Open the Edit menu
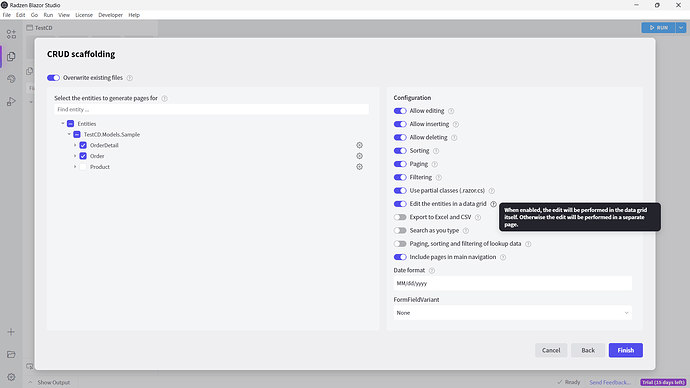The width and height of the screenshot is (690, 388). (x=20, y=15)
